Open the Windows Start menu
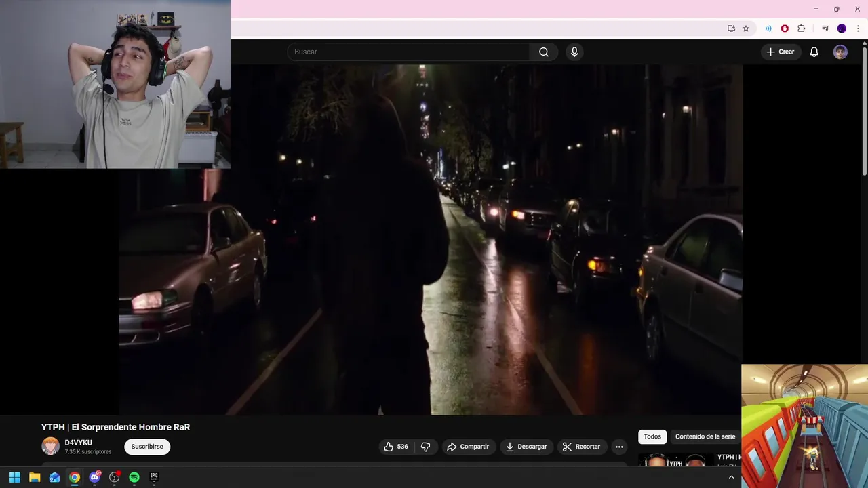 [x=14, y=477]
